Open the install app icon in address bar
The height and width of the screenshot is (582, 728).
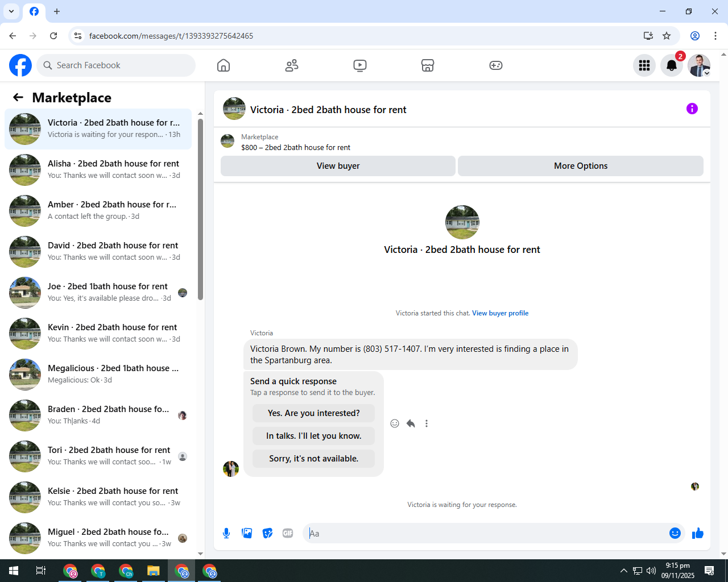pyautogui.click(x=648, y=36)
